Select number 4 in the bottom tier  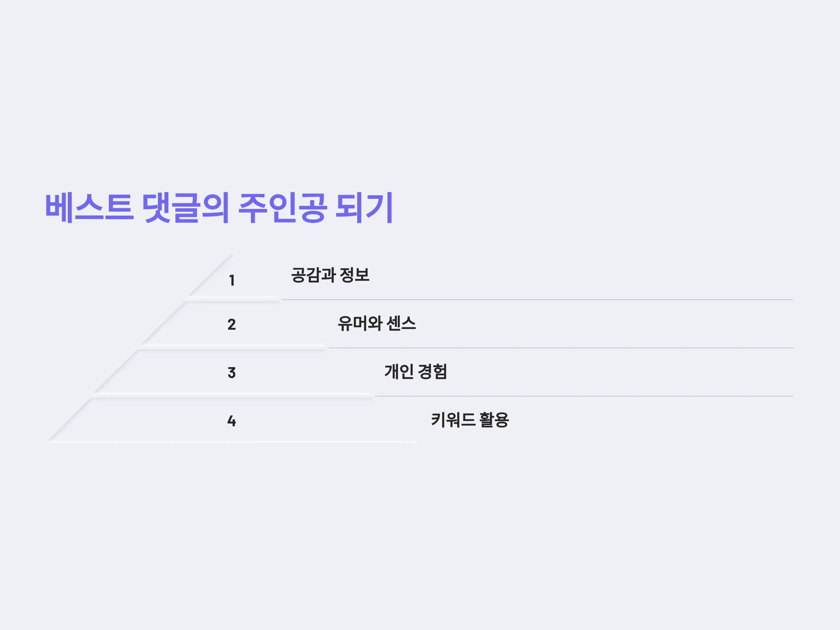click(x=232, y=421)
